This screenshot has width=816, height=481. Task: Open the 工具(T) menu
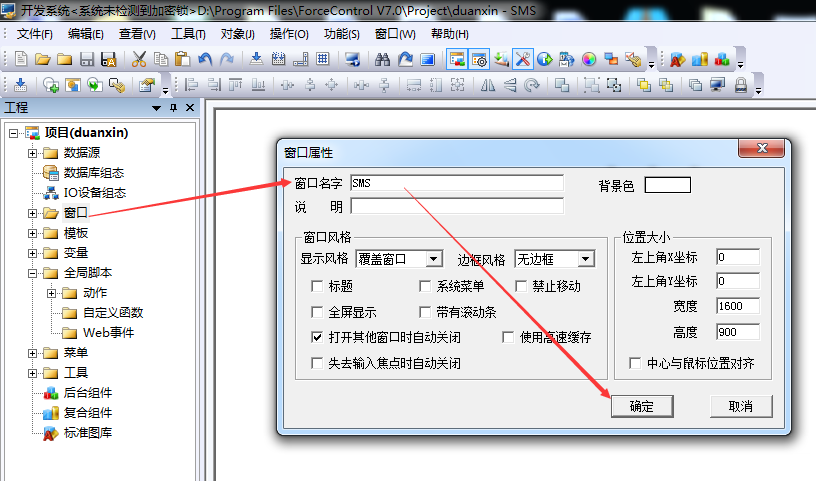tap(188, 34)
